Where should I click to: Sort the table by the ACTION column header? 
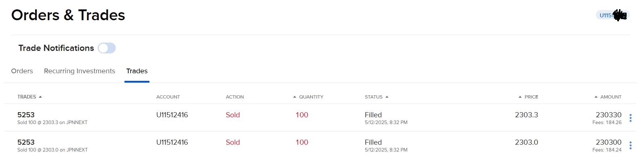tap(235, 97)
